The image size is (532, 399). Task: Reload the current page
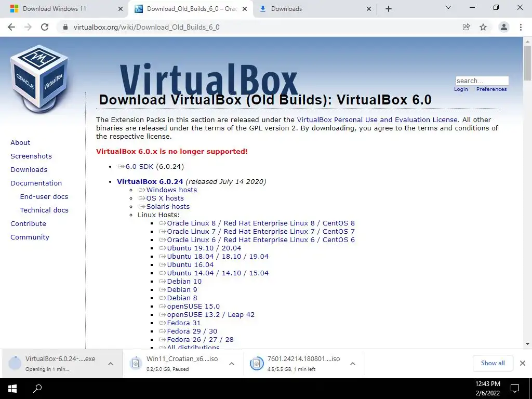point(45,27)
